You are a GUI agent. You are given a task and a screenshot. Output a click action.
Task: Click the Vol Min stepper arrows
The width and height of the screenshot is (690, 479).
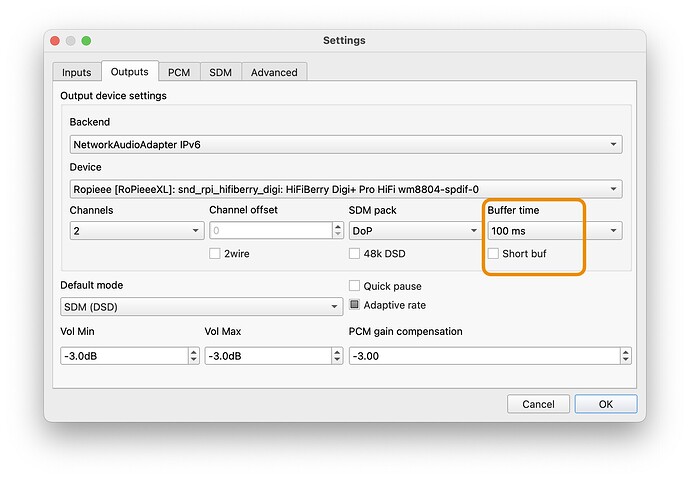point(193,356)
